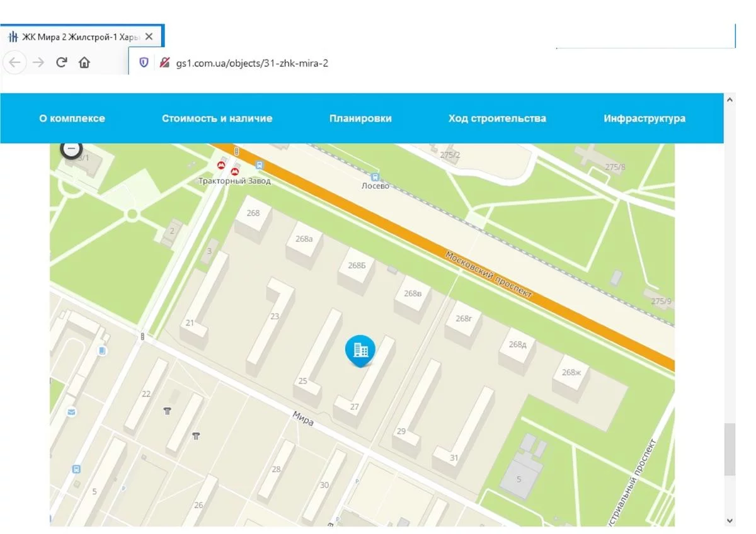The width and height of the screenshot is (756, 534).
Task: Click the Лосево railway station icon
Action: click(376, 178)
